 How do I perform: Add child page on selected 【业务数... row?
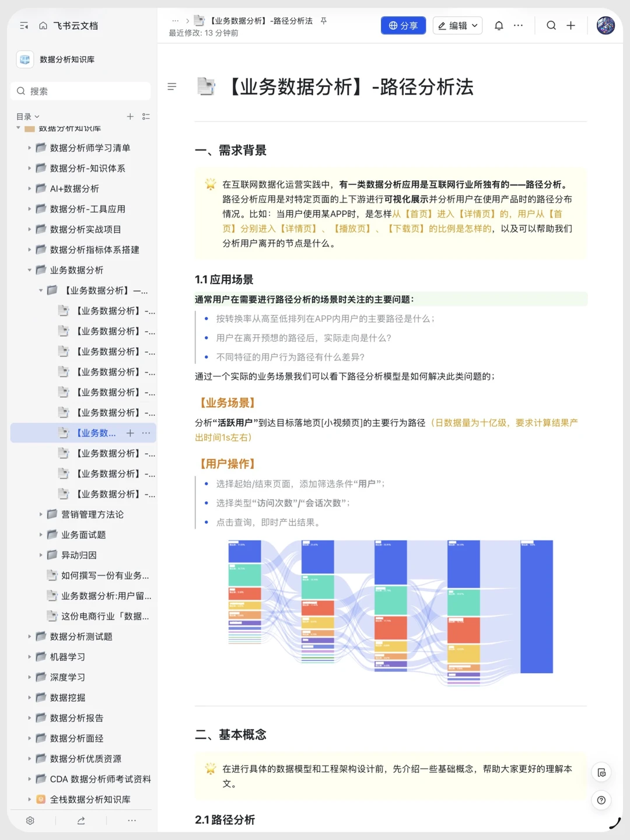130,433
